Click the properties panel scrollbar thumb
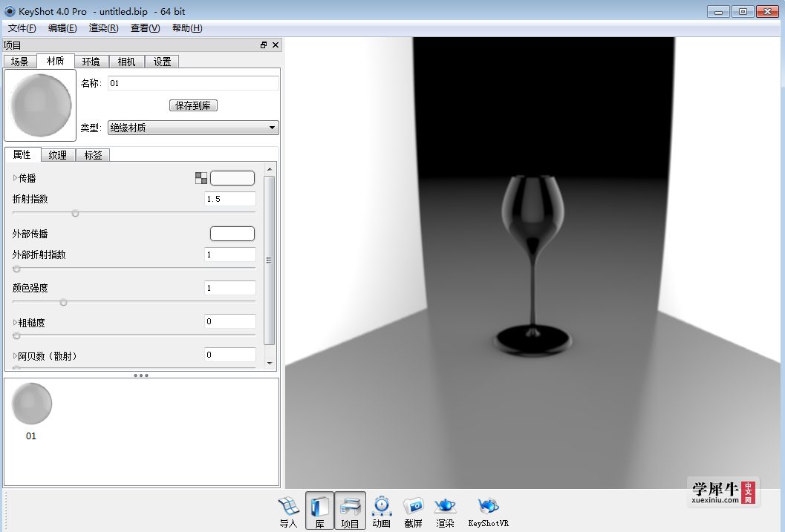 click(270, 260)
